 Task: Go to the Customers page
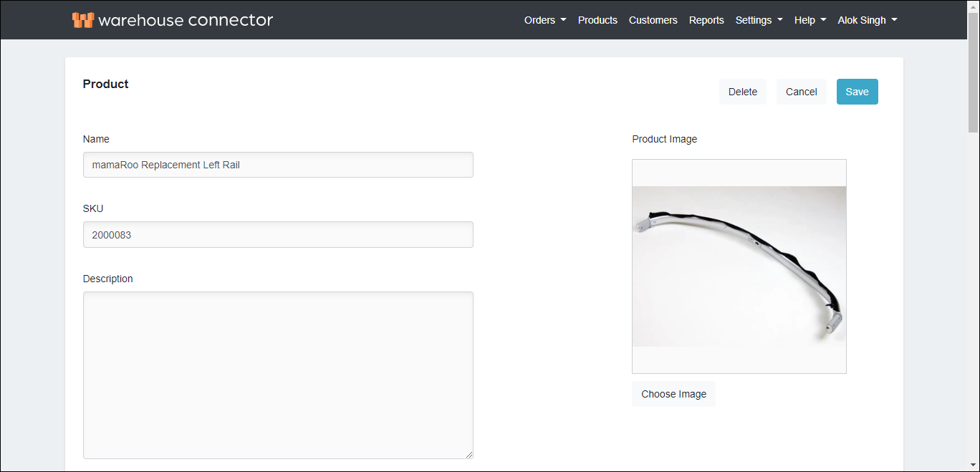653,20
